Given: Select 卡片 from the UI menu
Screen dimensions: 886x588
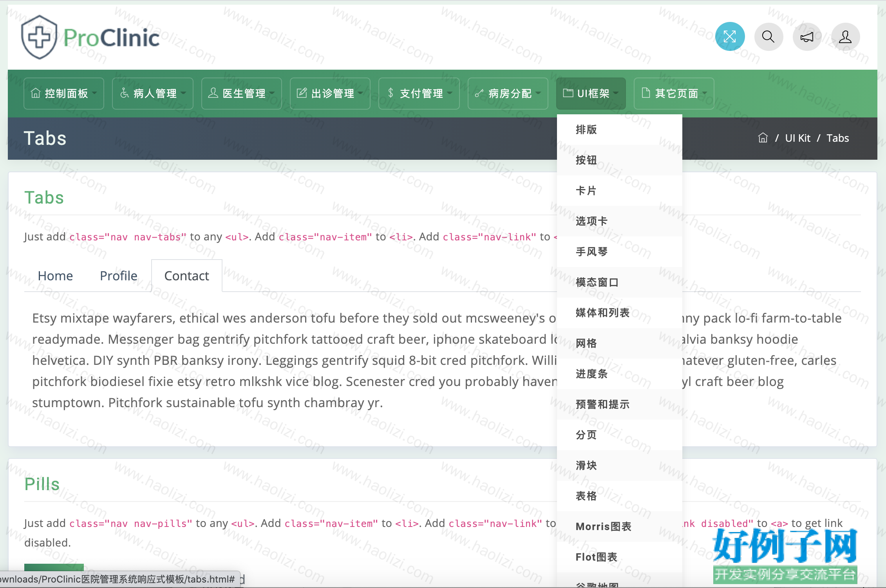Looking at the screenshot, I should (x=620, y=191).
